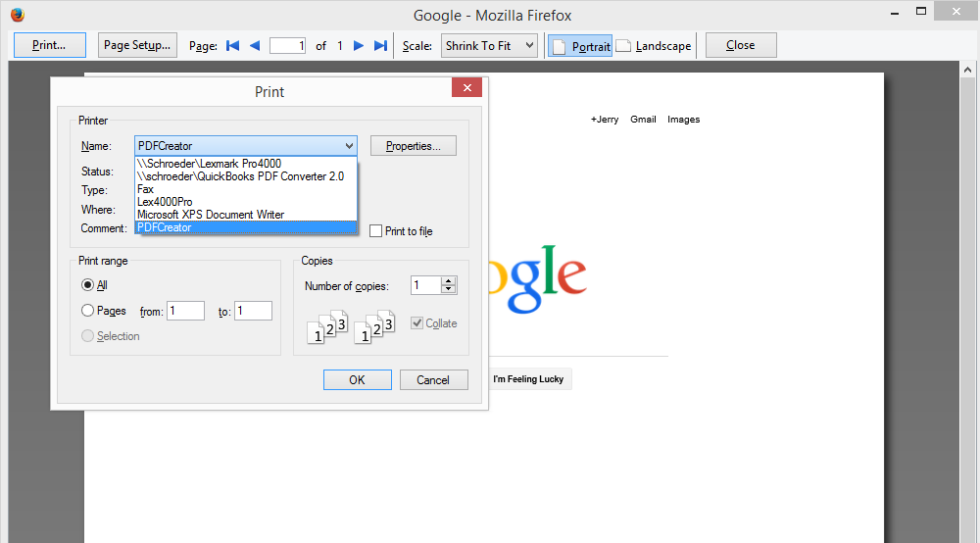Choose the Selection print range option
Viewport: 980px width, 543px height.
(87, 336)
